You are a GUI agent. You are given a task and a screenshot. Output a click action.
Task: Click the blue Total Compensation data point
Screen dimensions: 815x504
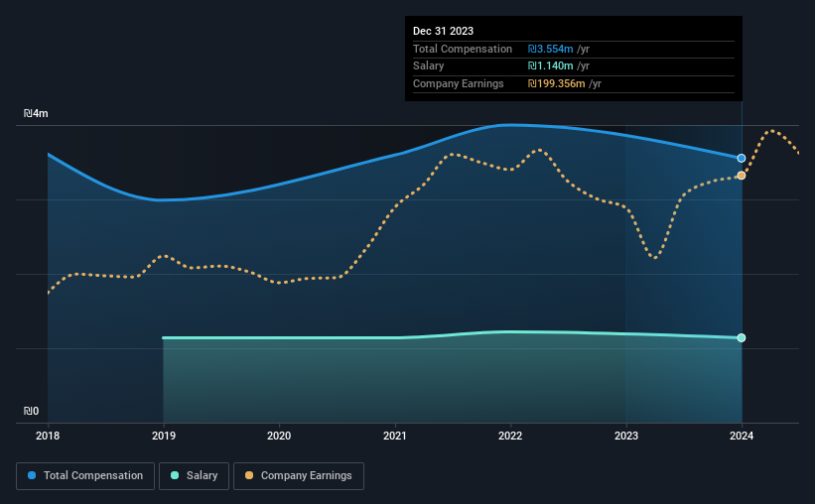742,158
